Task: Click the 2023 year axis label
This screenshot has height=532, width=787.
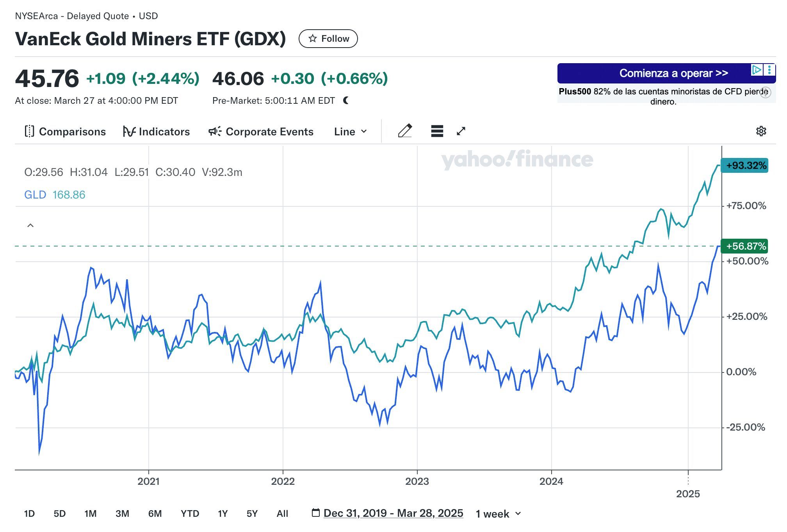Action: click(417, 481)
